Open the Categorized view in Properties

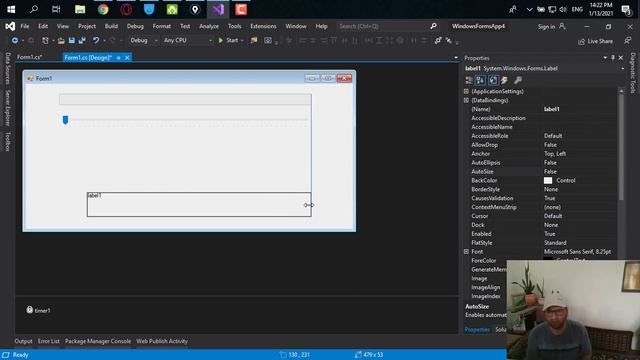tap(469, 80)
